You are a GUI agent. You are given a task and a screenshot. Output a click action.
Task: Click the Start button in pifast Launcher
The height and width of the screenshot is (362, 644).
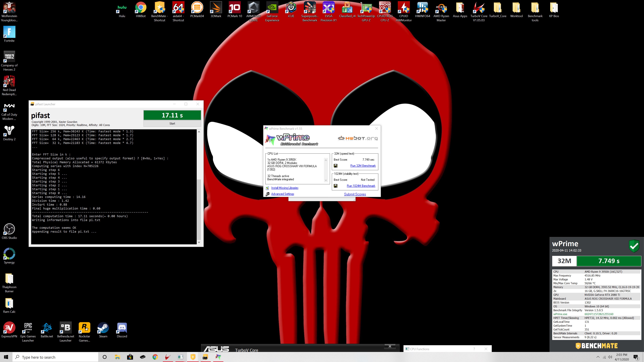click(172, 123)
